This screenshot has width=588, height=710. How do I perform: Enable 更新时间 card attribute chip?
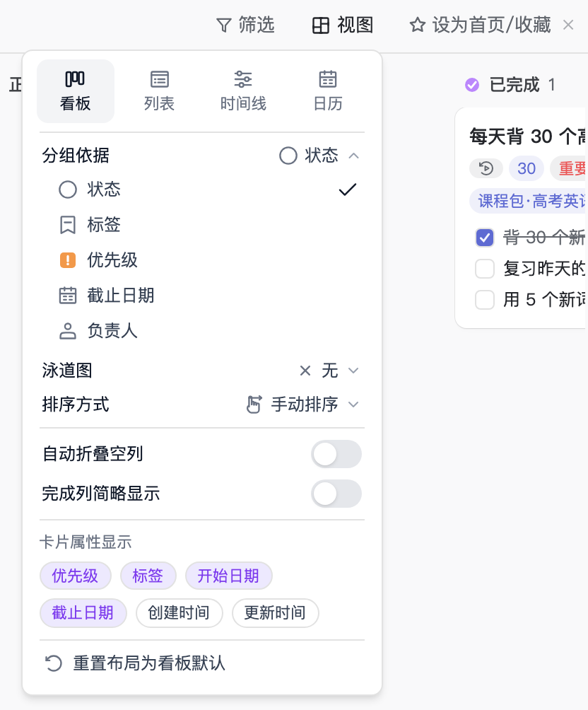click(x=275, y=613)
